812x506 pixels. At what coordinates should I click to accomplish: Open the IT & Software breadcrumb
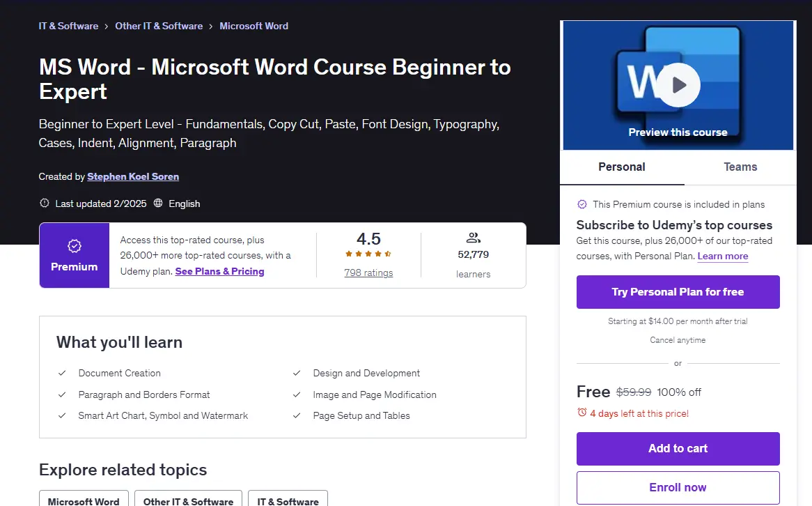(x=68, y=26)
